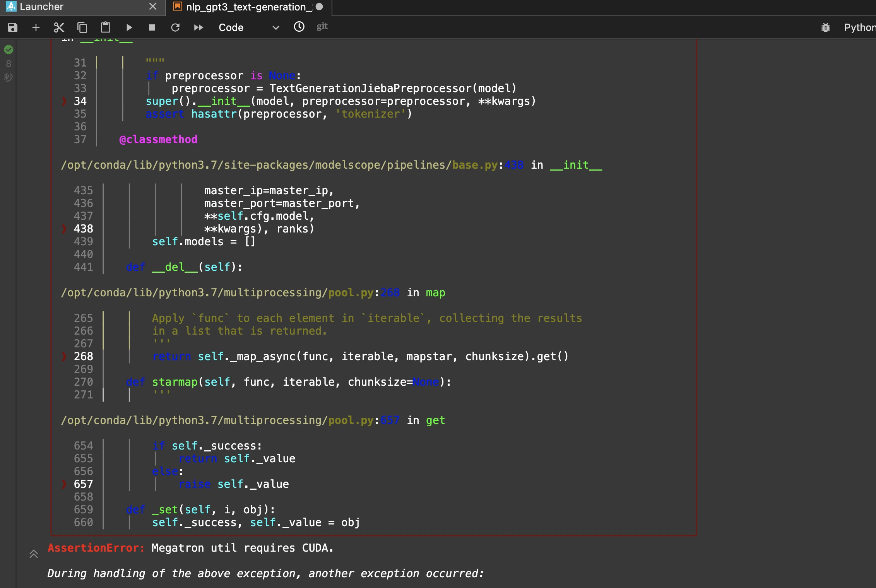Insert a new cell with the plus icon
Screen dimensions: 876x588
[36, 27]
